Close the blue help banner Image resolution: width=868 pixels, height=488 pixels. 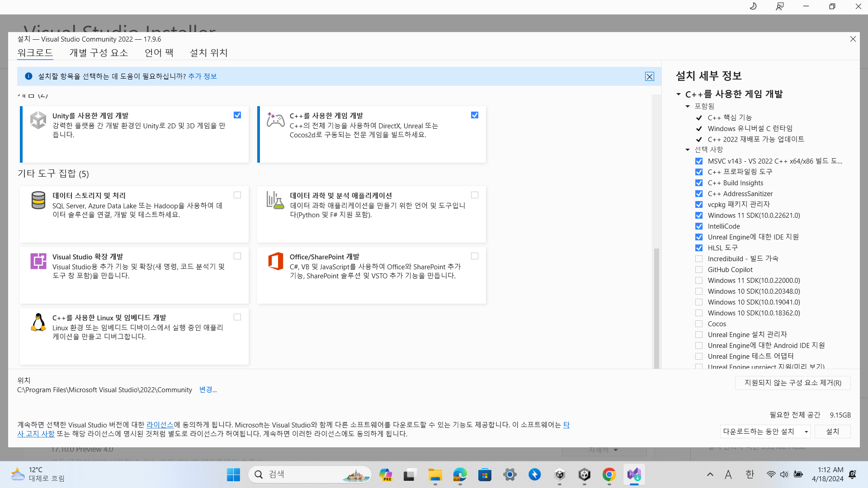(x=650, y=76)
